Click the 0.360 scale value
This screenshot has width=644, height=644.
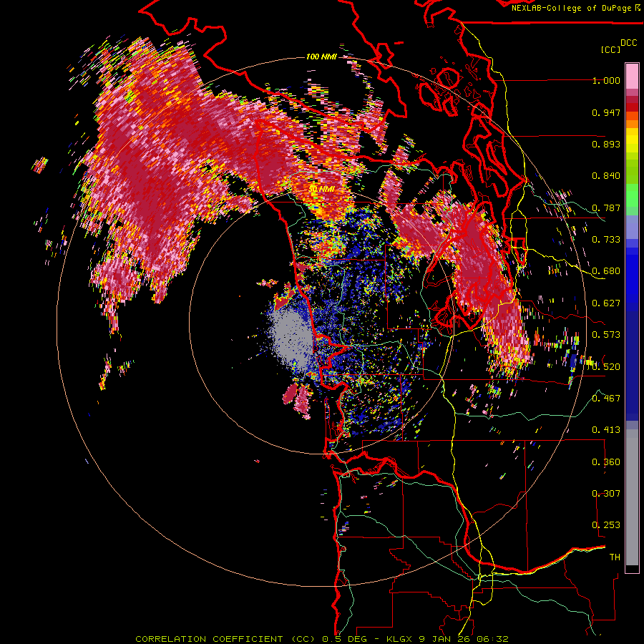pos(606,462)
